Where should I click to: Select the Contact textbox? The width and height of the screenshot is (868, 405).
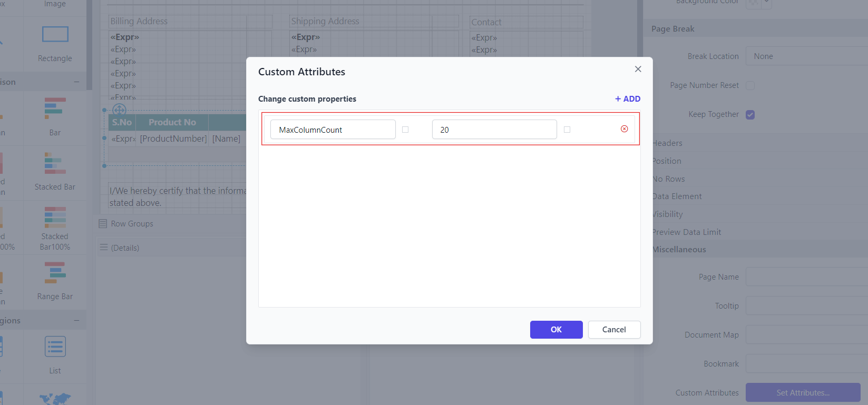click(x=526, y=23)
